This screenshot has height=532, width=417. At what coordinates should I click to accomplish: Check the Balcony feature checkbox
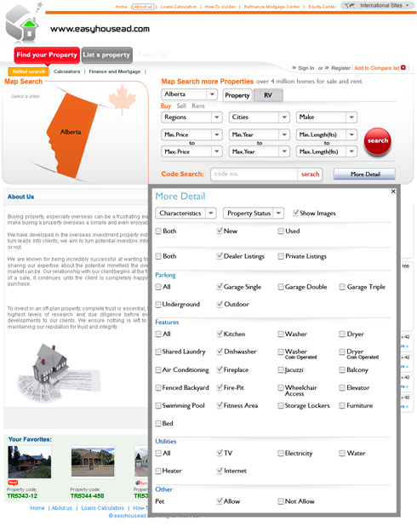[x=342, y=369]
